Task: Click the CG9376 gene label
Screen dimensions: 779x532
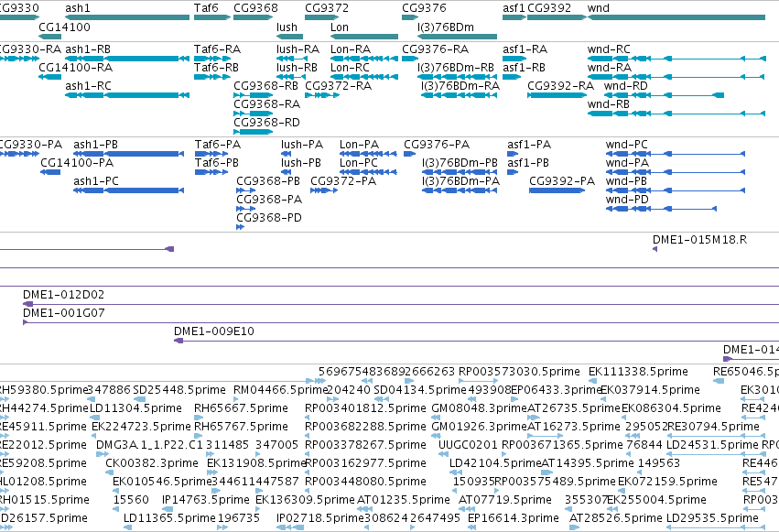Action: click(424, 8)
